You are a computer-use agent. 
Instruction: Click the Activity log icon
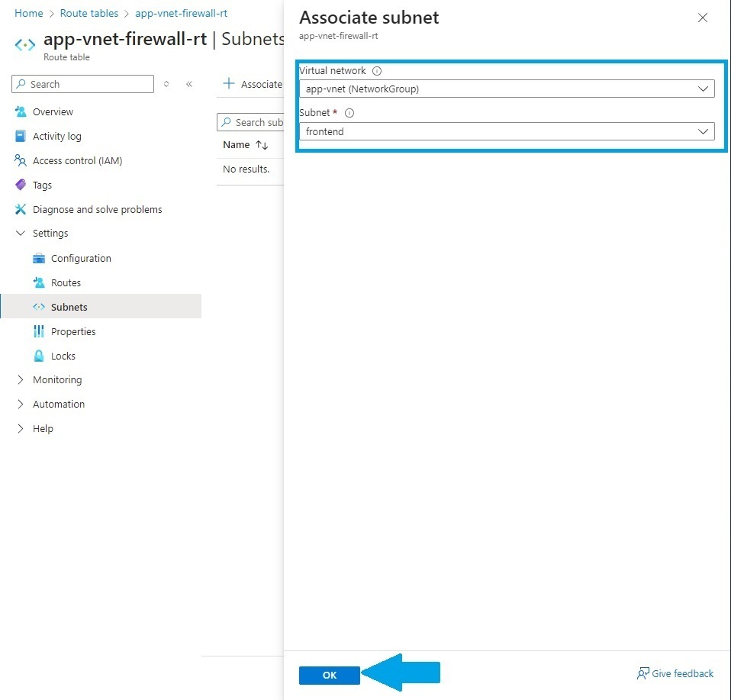click(x=21, y=137)
